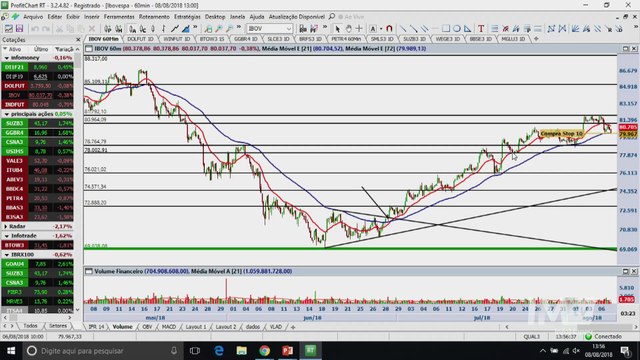Select the parallel channel lines tool
The image size is (640, 360).
click(424, 29)
